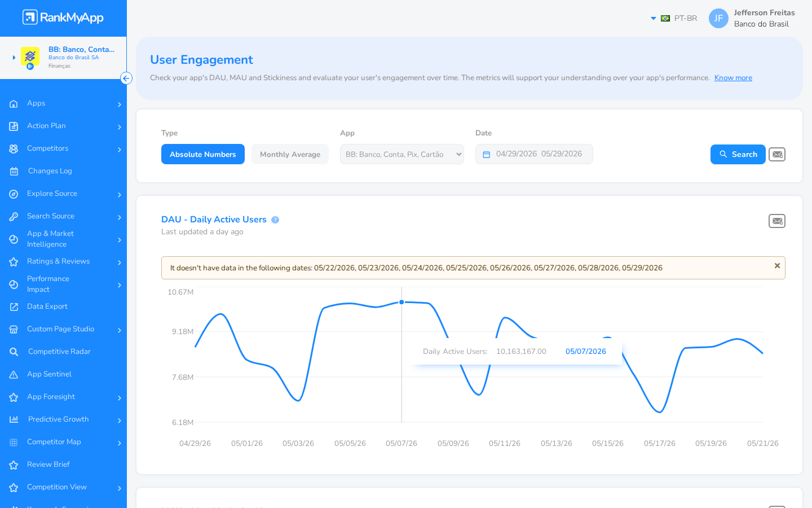This screenshot has width=812, height=508.
Task: Click the Competitive Radar magnifier icon
Action: (x=14, y=352)
